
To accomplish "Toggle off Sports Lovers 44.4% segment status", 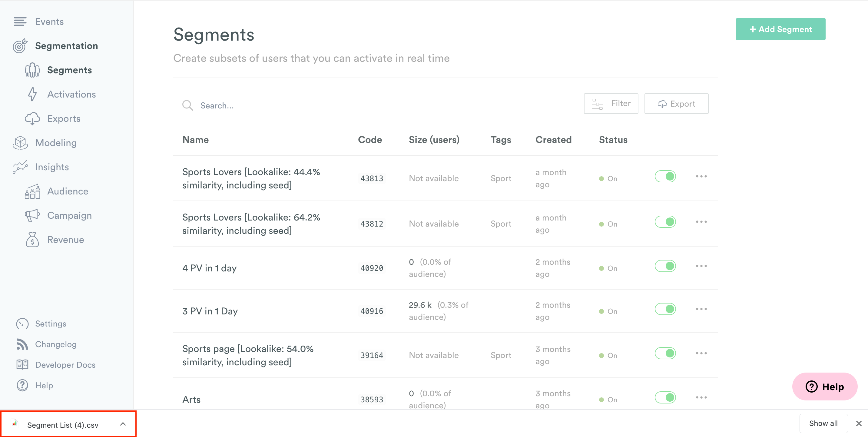I will click(x=665, y=176).
